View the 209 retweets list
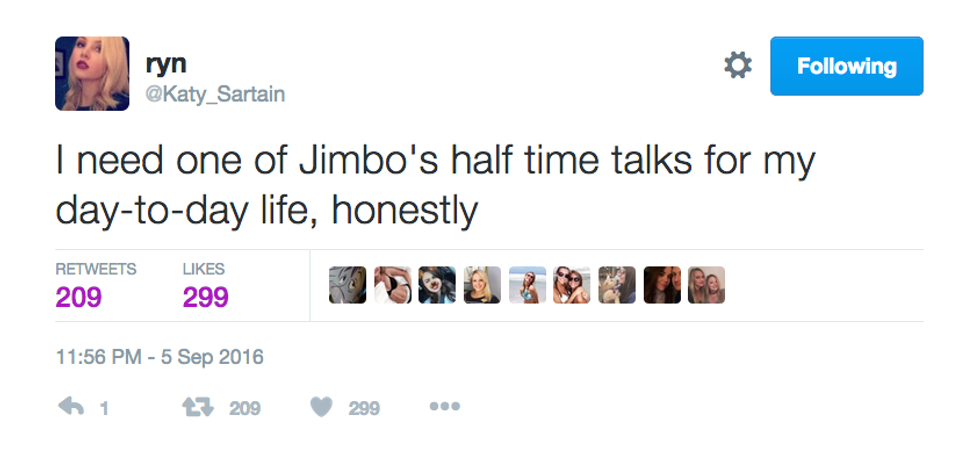980x453 pixels. [x=78, y=297]
